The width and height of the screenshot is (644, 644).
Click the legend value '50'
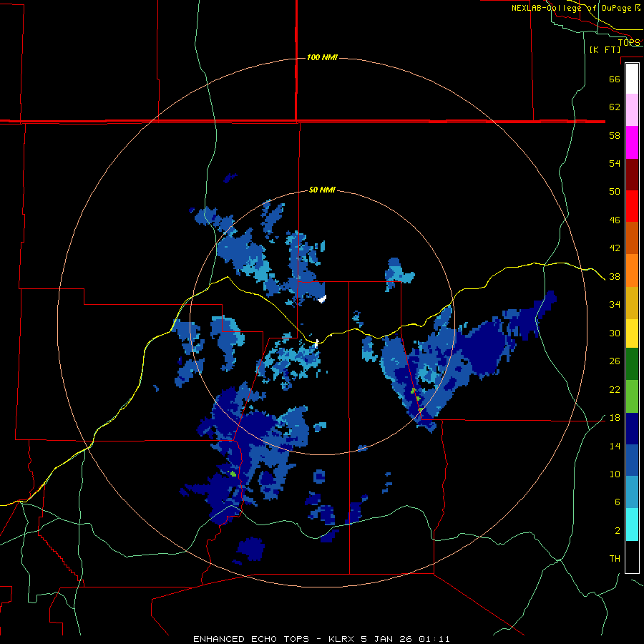click(615, 192)
